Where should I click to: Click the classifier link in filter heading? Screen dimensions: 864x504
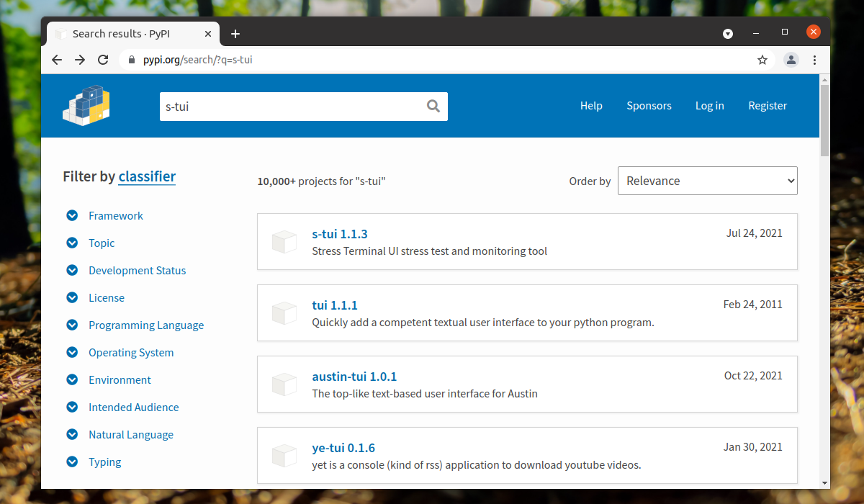pyautogui.click(x=147, y=176)
